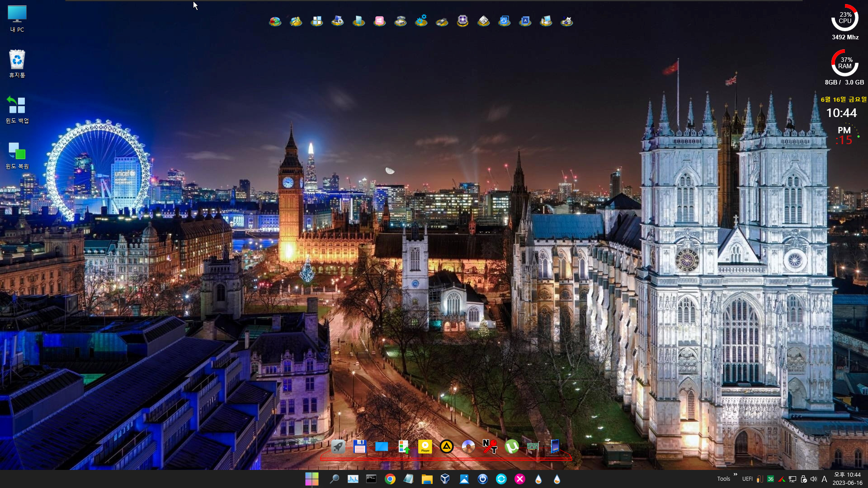Toggle the input language A indicator
The height and width of the screenshot is (488, 868).
tap(824, 479)
